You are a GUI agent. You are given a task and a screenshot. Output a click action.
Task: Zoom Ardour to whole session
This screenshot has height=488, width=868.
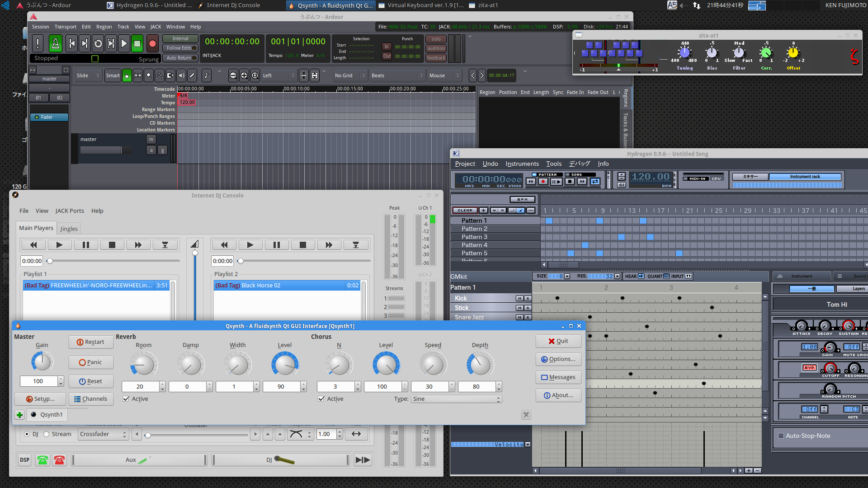255,75
